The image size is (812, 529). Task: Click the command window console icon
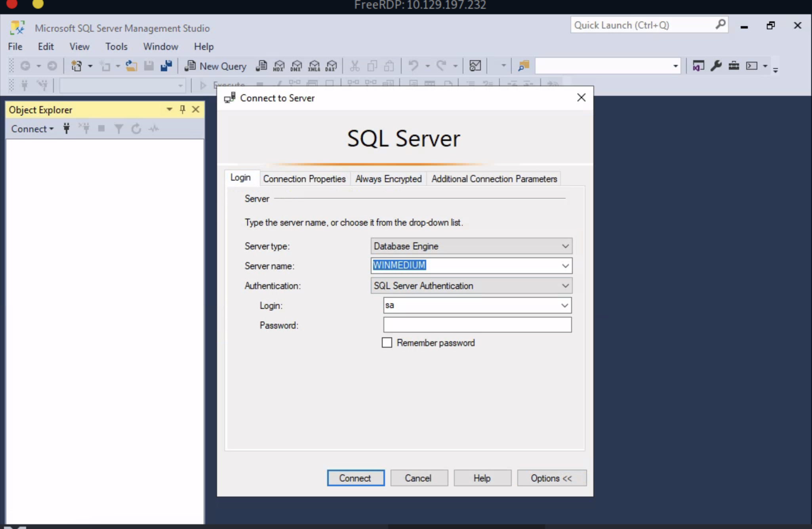(751, 66)
